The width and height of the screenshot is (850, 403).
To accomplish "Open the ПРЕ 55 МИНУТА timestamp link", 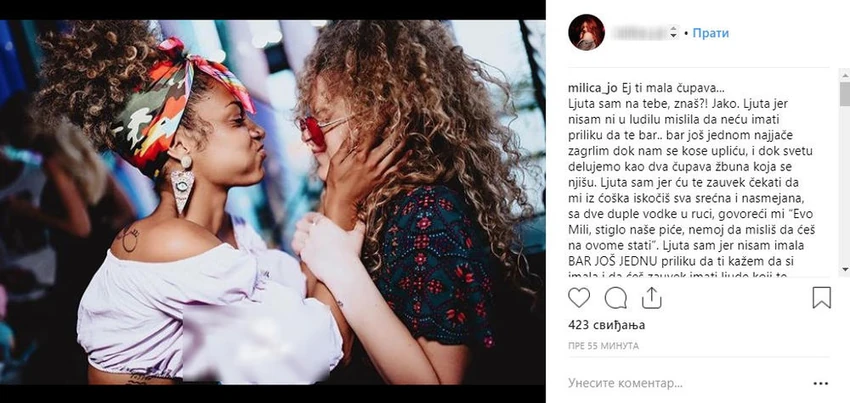I will click(603, 346).
